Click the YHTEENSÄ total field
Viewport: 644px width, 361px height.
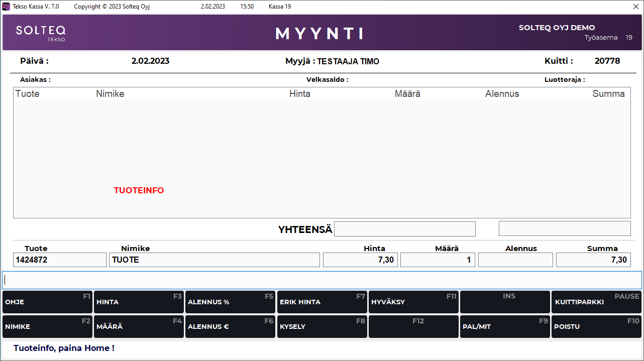click(404, 229)
